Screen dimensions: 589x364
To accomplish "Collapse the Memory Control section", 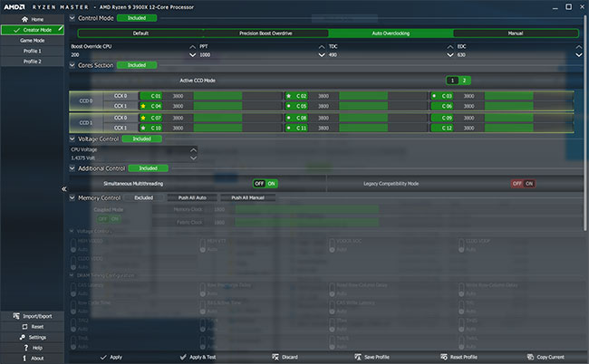I will coord(72,197).
